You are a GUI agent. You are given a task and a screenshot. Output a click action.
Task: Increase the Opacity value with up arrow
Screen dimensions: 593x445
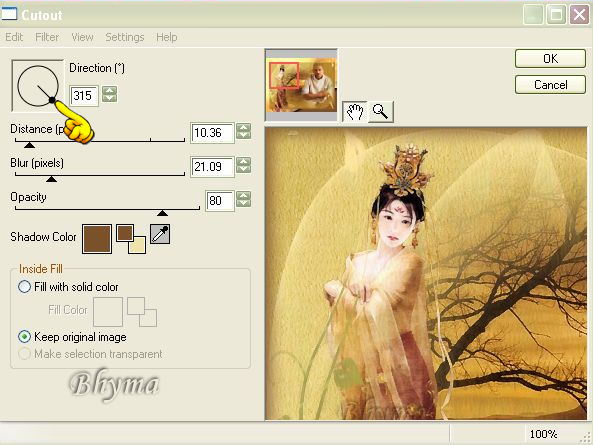[x=244, y=195]
